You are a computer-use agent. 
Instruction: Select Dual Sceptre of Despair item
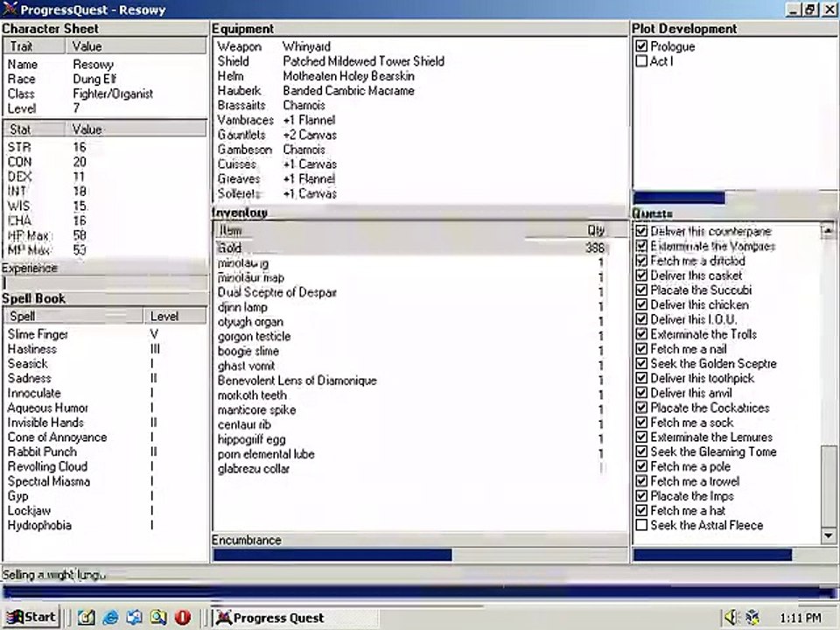point(411,292)
